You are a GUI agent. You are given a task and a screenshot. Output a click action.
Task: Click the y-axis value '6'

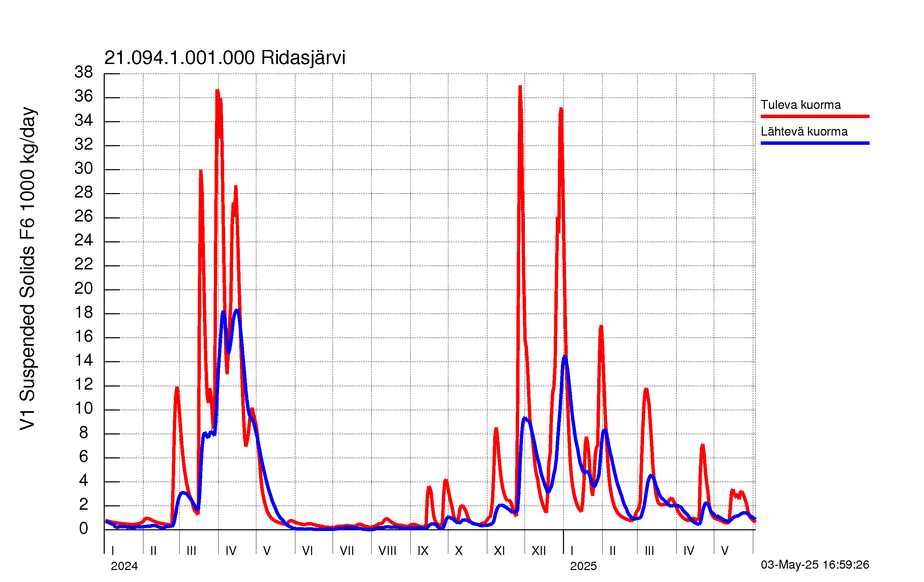tap(84, 457)
